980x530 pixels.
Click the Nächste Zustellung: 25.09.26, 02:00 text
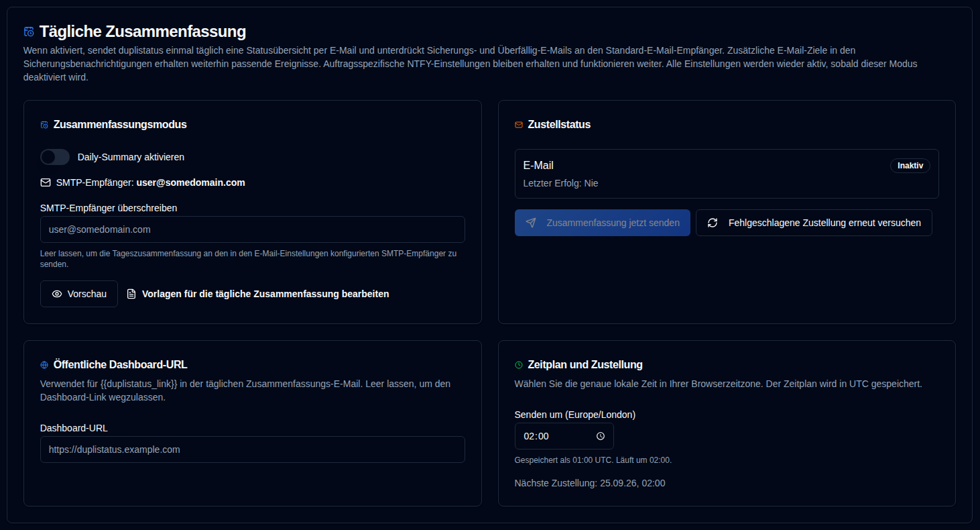click(x=590, y=483)
